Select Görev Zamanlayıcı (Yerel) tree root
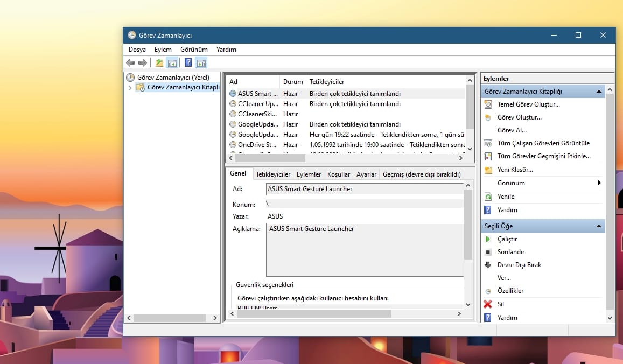The width and height of the screenshot is (623, 364). (173, 78)
